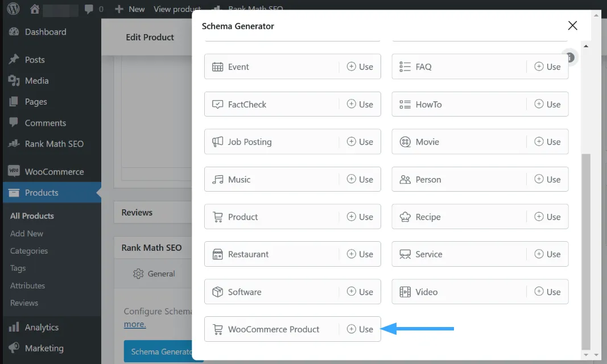The height and width of the screenshot is (364, 607).
Task: Click the WordPress logo icon
Action: pyautogui.click(x=13, y=9)
